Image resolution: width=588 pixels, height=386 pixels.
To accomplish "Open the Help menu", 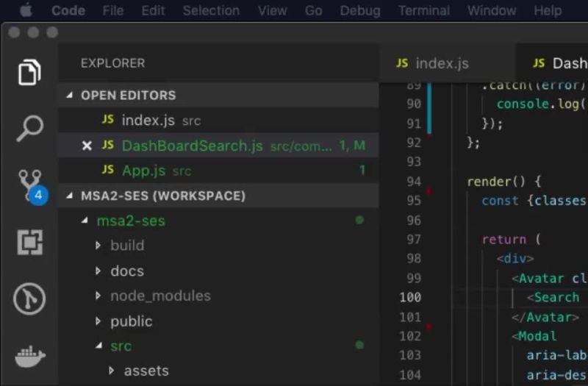I will (x=548, y=10).
